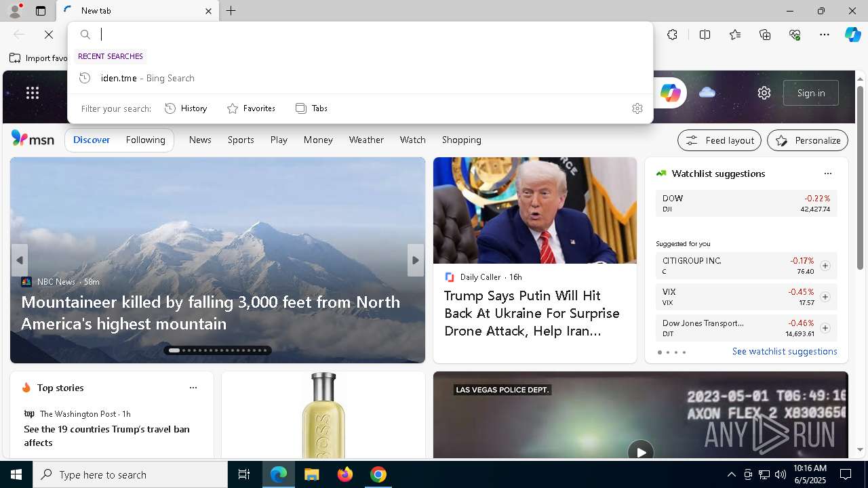Open Feed layout options
The height and width of the screenshot is (488, 868).
719,140
